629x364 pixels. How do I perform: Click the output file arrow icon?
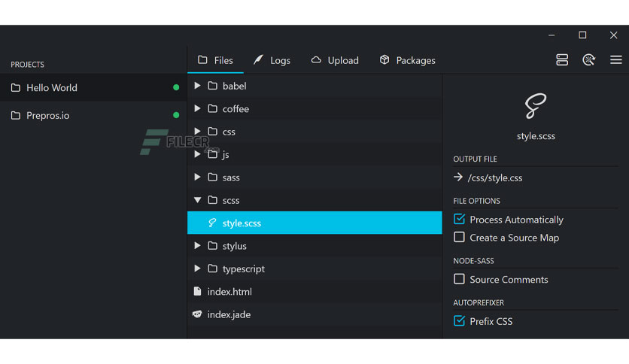(458, 177)
